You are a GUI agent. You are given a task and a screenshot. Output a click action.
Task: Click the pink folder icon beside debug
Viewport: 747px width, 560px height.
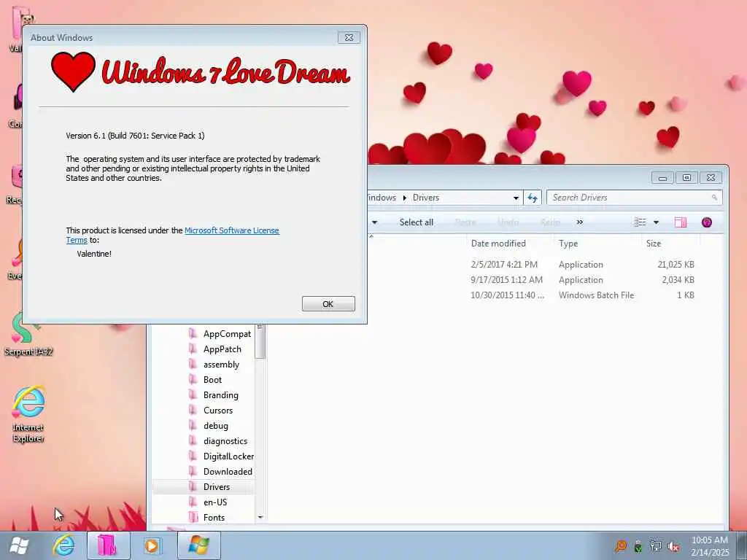click(x=193, y=425)
